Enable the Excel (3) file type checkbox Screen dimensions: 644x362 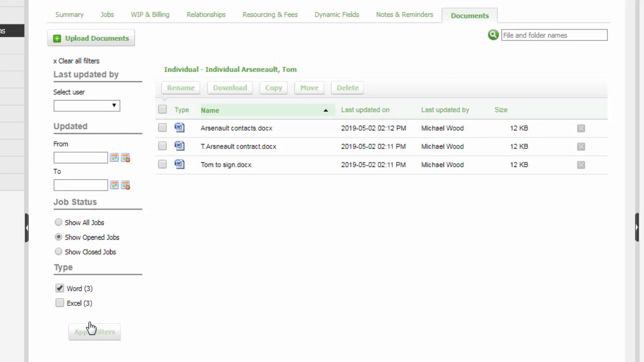[x=59, y=303]
